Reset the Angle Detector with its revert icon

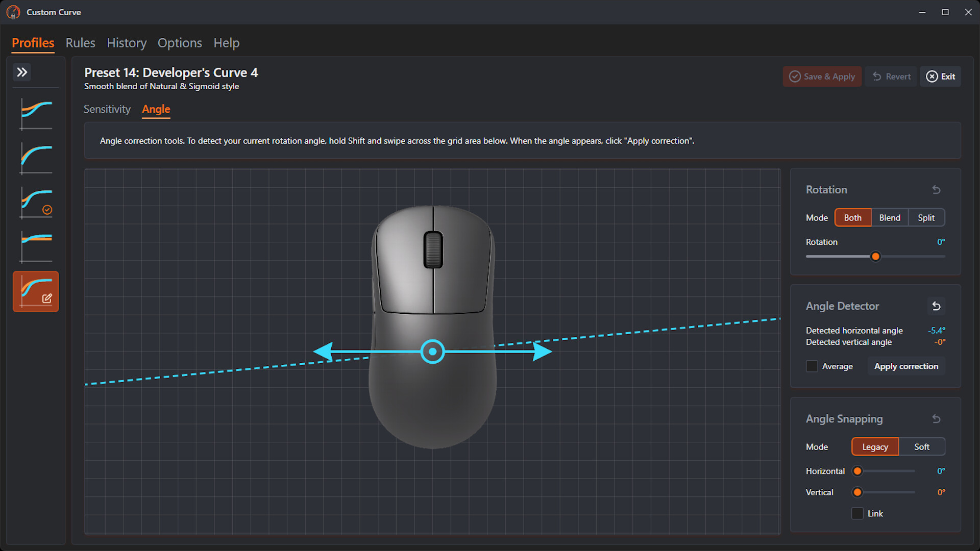pyautogui.click(x=937, y=306)
